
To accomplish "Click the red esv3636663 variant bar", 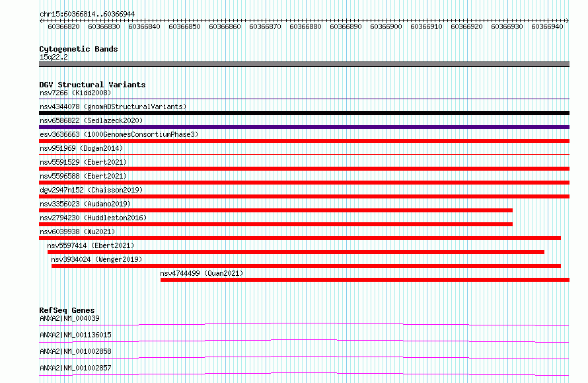I will 304,141.
